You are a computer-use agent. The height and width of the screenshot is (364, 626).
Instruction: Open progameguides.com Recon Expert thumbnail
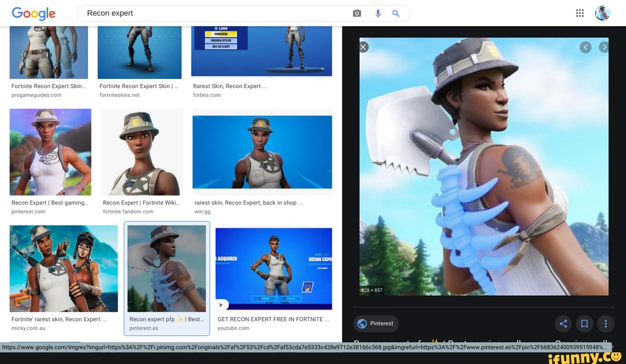[49, 52]
